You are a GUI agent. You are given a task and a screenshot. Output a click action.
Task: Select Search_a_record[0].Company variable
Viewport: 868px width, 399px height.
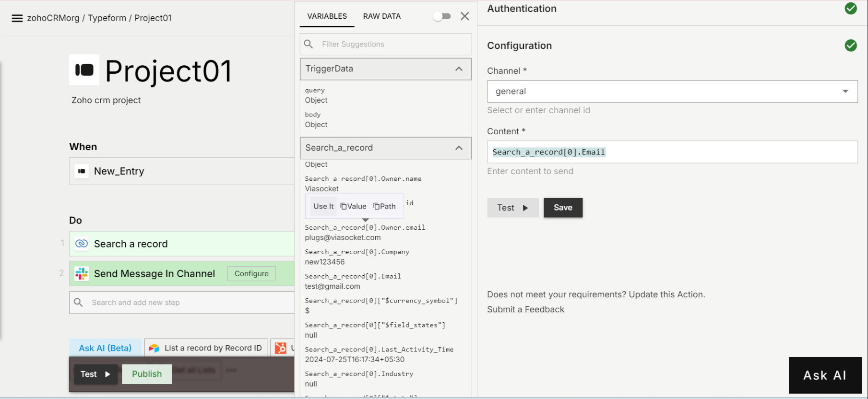click(357, 252)
